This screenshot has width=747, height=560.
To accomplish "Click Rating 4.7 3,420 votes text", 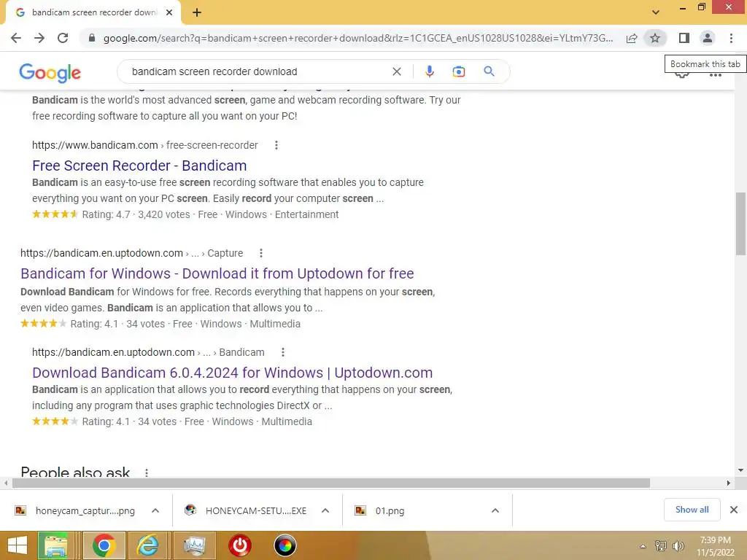I will tap(136, 214).
